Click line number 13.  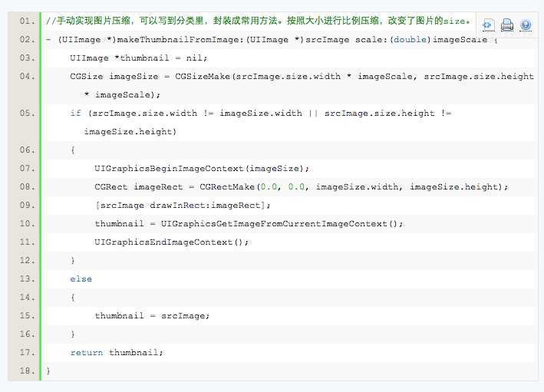click(x=27, y=278)
